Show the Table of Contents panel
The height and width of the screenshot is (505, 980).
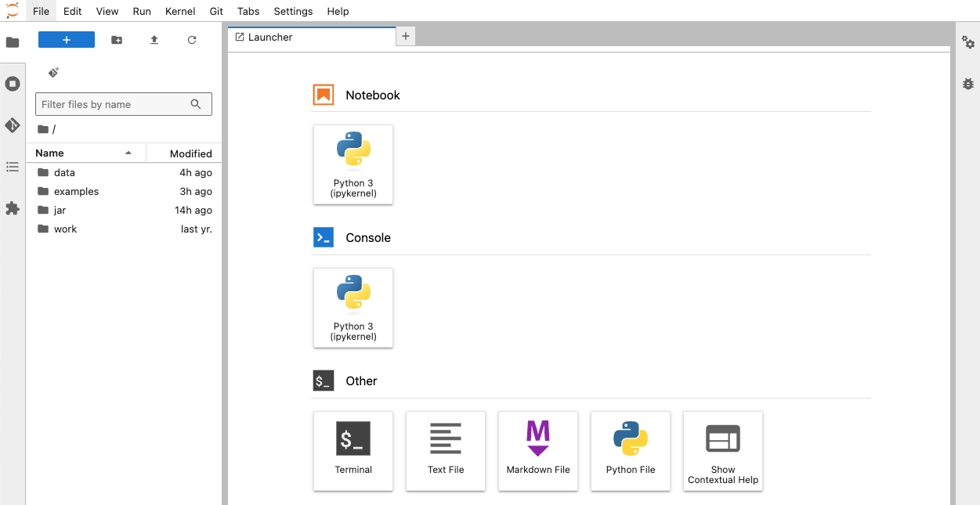[13, 167]
